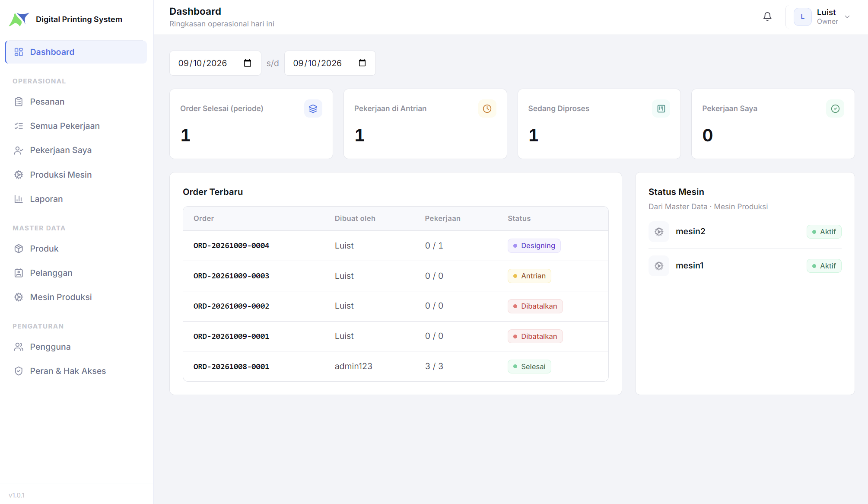Screen dimensions: 868x504
Task: Click the Antrian status badge
Action: (x=529, y=276)
